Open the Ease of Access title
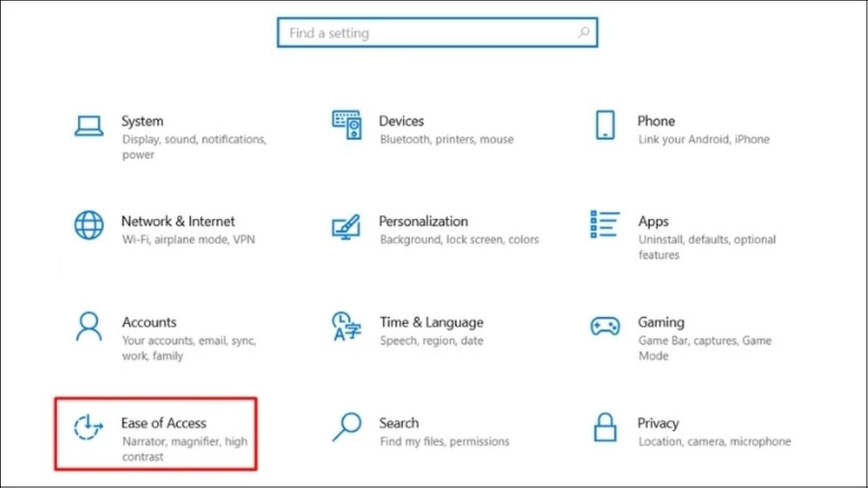This screenshot has width=868, height=488. pos(164,423)
